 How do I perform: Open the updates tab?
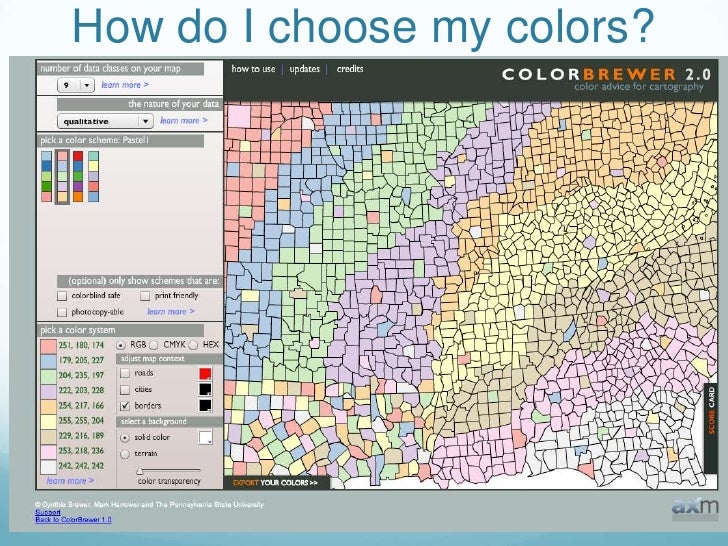[x=305, y=69]
